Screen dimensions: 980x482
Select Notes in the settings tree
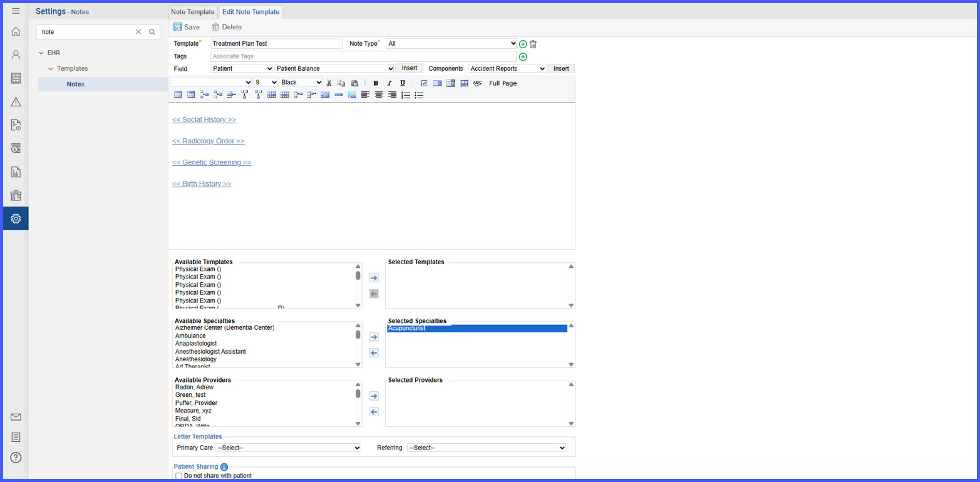click(75, 85)
